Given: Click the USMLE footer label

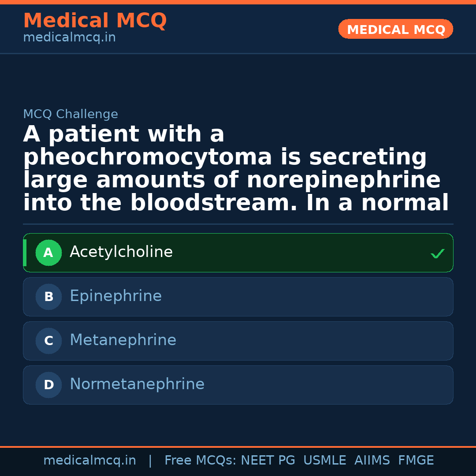Looking at the screenshot, I should 324,461.
